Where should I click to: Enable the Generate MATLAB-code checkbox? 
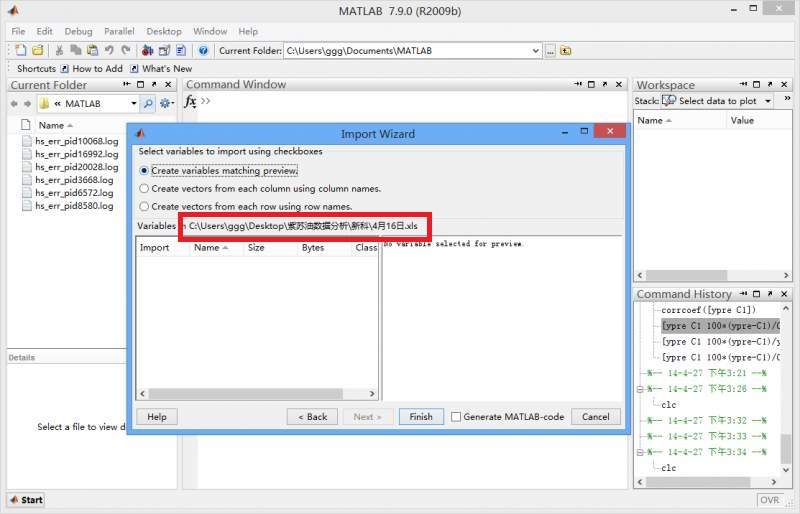coord(456,417)
